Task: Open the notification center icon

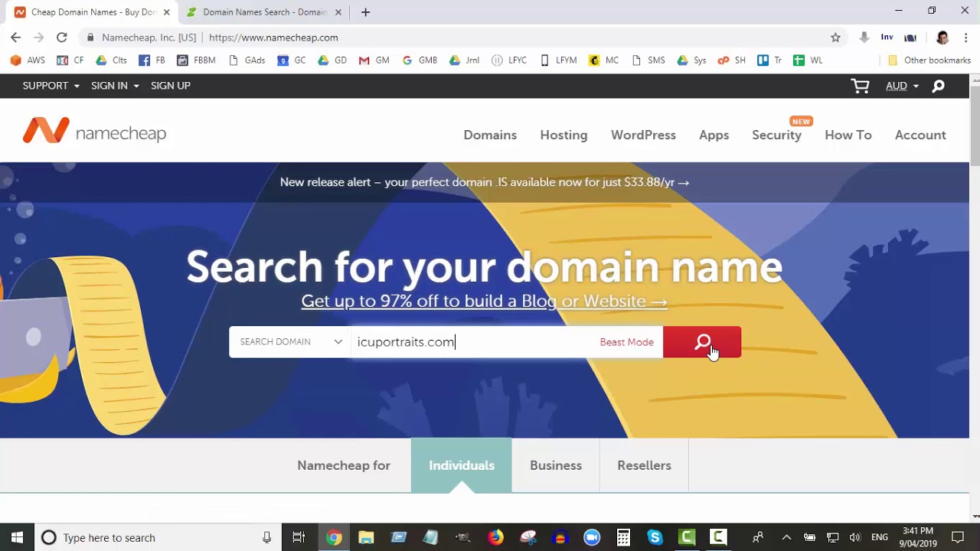Action: [957, 537]
